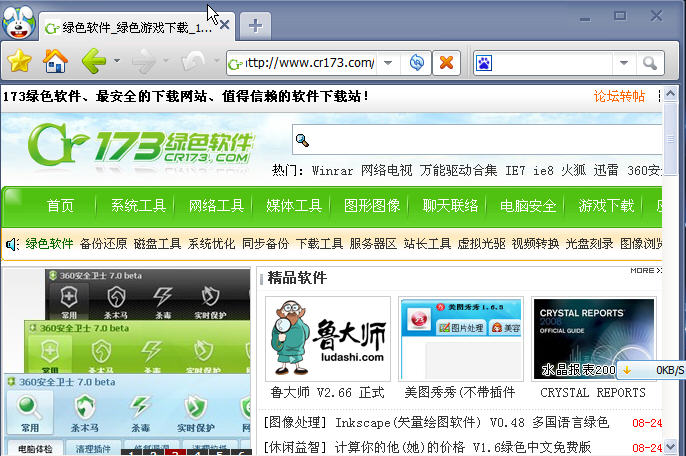
Task: Expand the search engine box dropdown
Action: point(624,63)
